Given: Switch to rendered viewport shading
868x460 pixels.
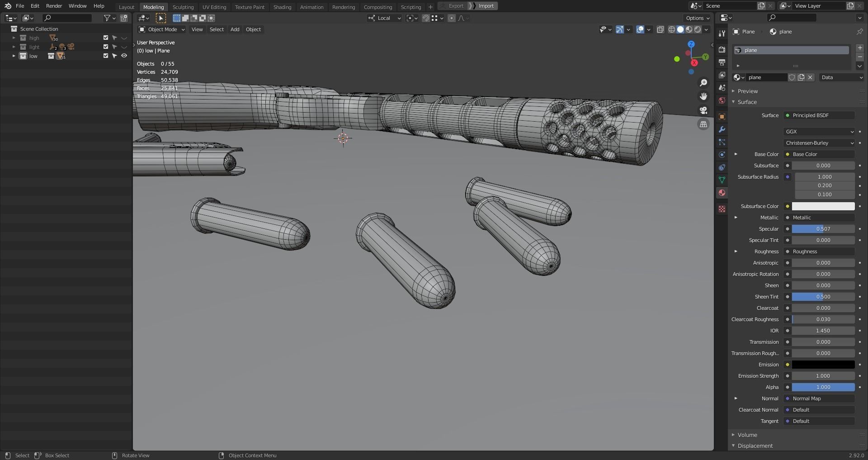Looking at the screenshot, I should coord(698,29).
